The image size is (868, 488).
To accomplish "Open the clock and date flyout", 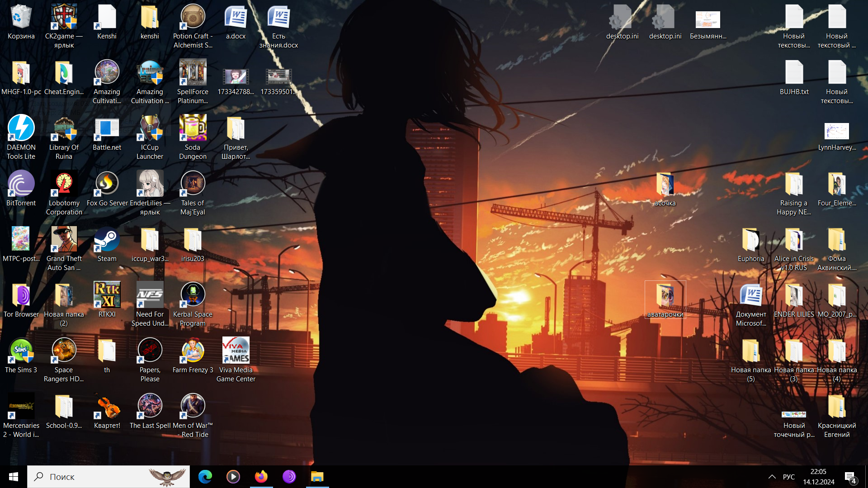I will coord(819,477).
